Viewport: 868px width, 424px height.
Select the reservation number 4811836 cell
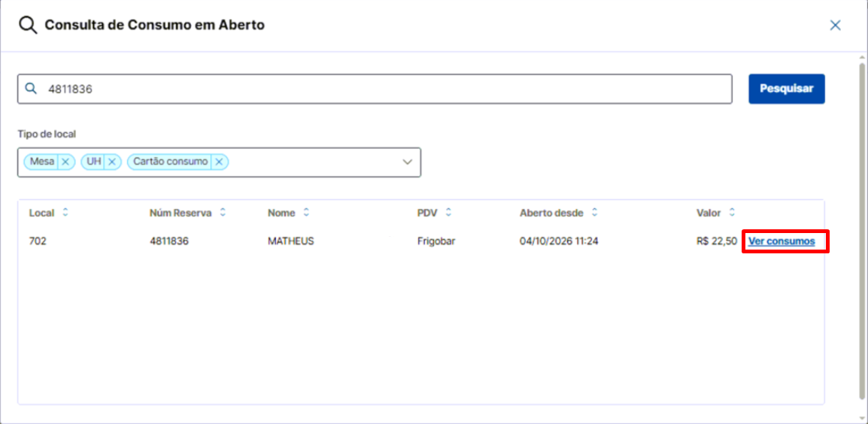169,241
